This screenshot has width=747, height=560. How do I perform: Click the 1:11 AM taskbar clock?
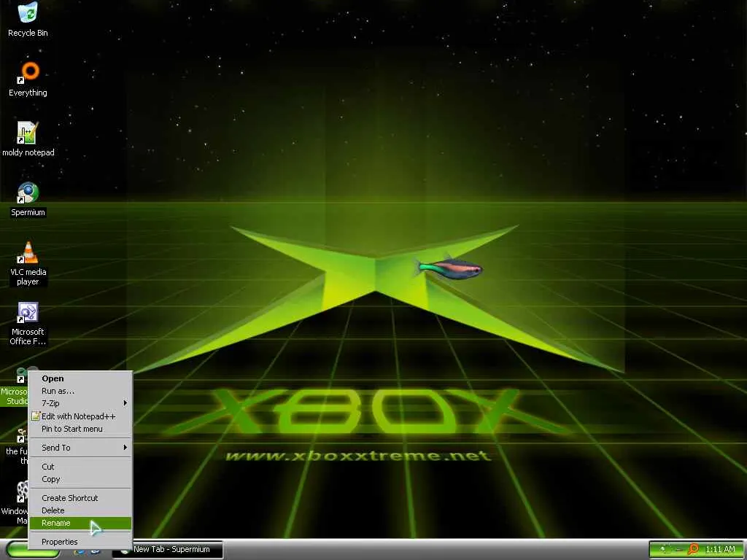pos(720,550)
